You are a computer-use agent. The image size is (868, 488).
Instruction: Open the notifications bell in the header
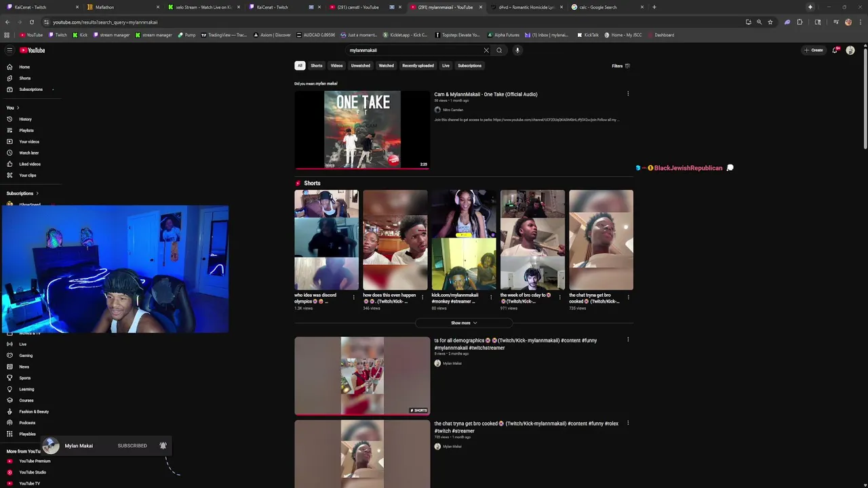[835, 50]
